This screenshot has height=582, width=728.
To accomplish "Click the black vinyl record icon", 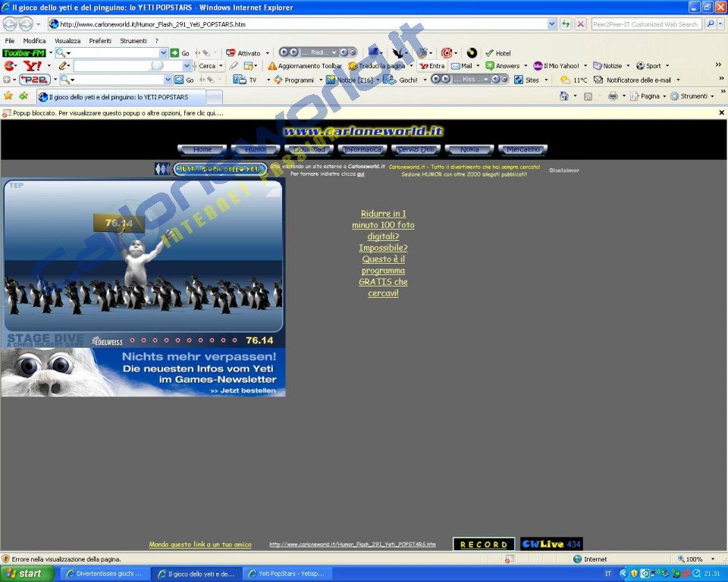I will click(x=472, y=53).
